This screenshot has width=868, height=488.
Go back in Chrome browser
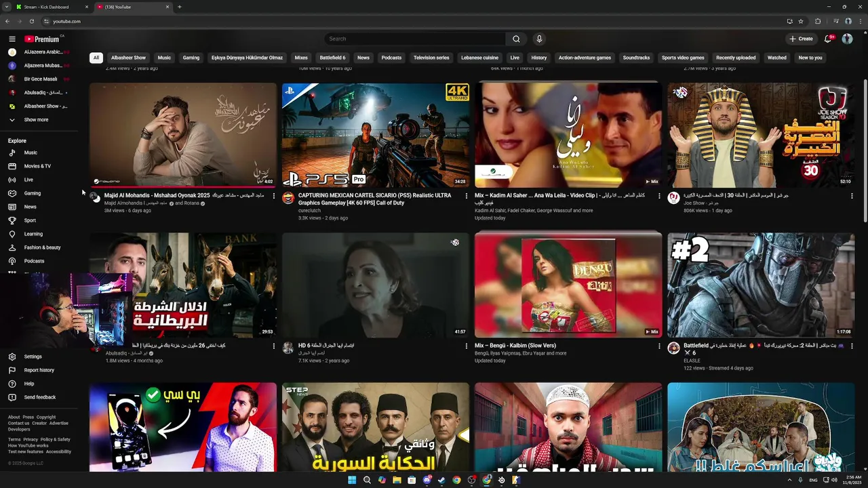point(8,21)
